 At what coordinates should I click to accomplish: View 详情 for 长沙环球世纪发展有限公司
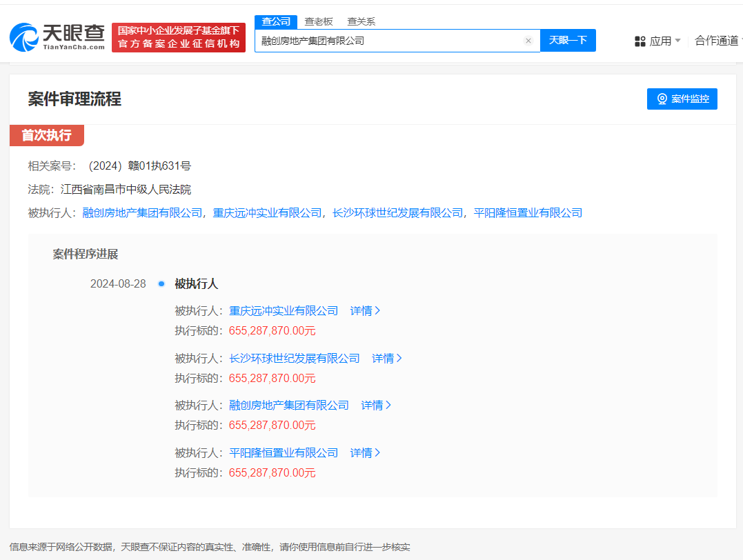click(386, 358)
